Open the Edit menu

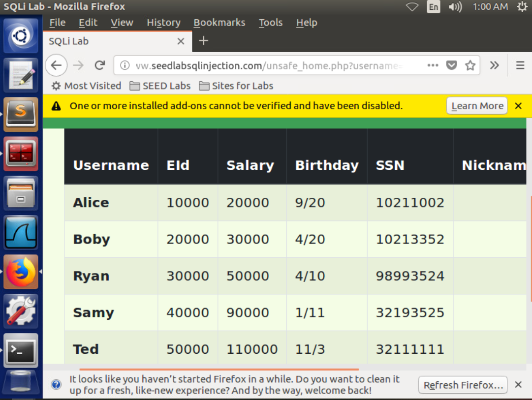click(x=88, y=23)
